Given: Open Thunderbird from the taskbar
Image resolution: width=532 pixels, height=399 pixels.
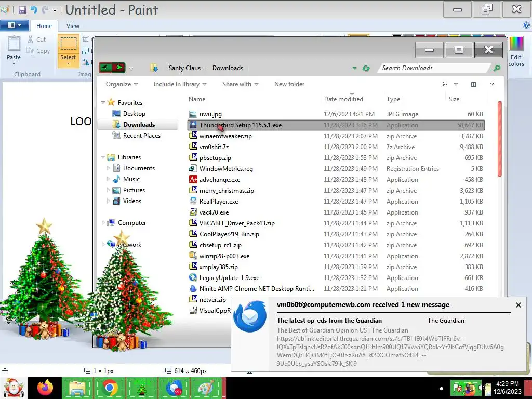Looking at the screenshot, I should tap(174, 388).
